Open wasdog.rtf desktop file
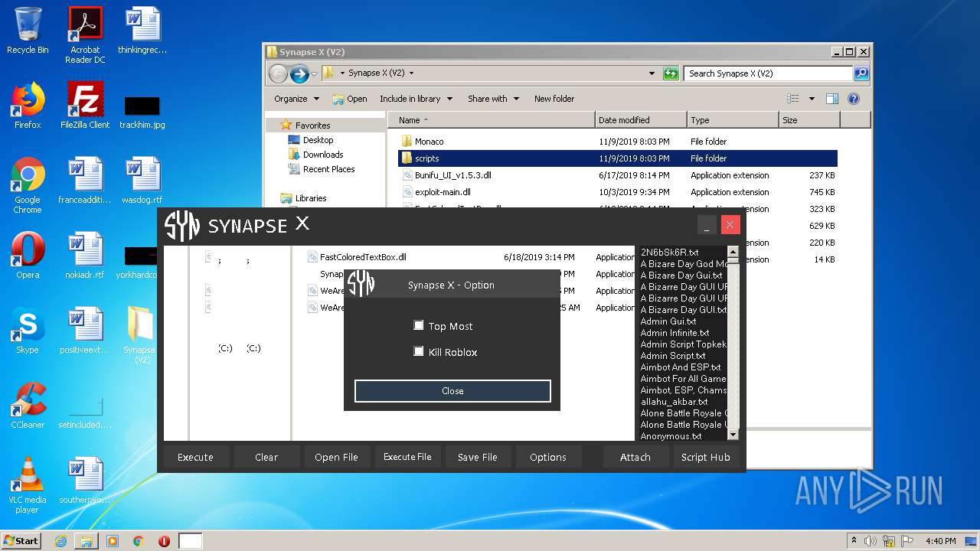 point(142,181)
